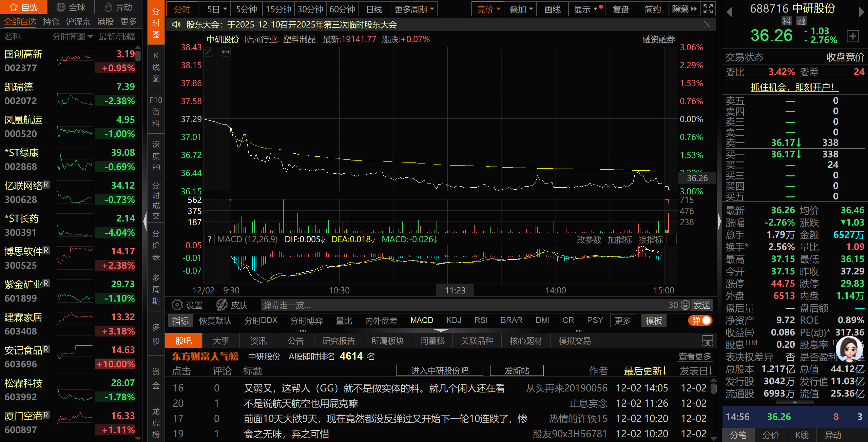Click the 抓住机会,即刻开户 link

(x=794, y=87)
